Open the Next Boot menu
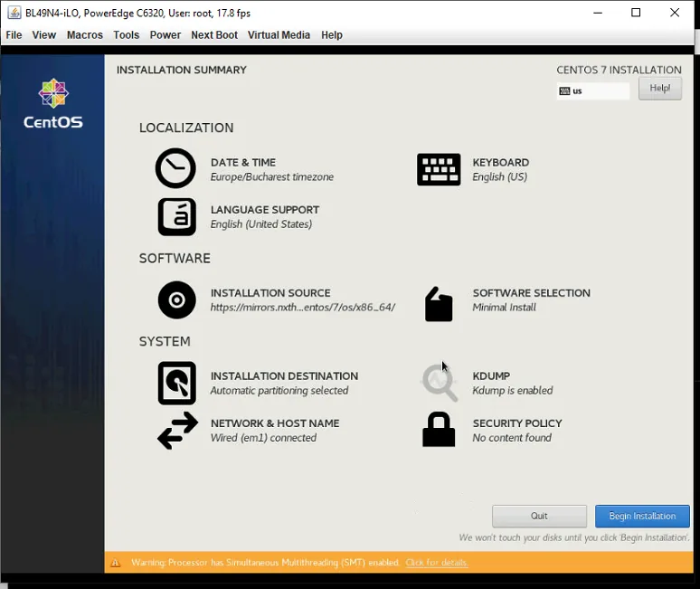 point(214,34)
